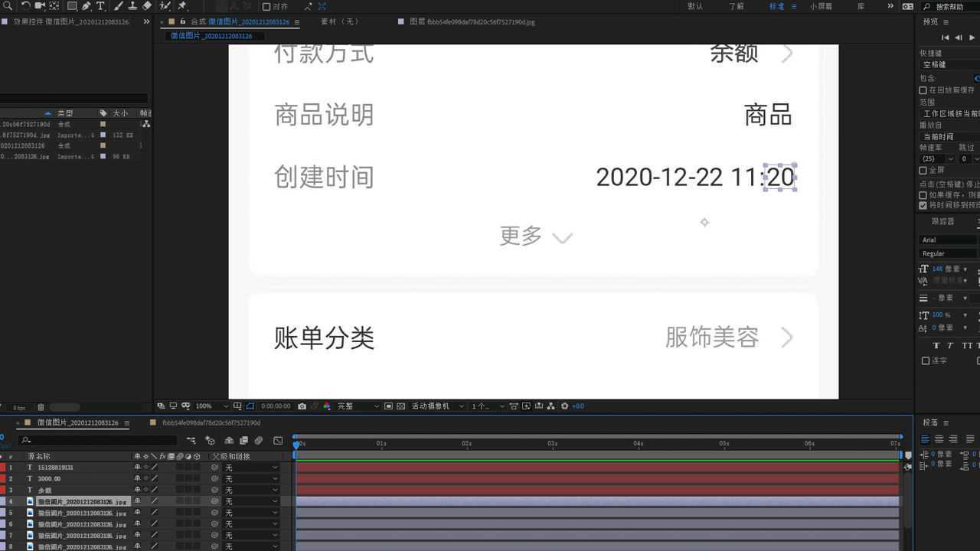Select the Pen tool in toolbar

coord(86,5)
